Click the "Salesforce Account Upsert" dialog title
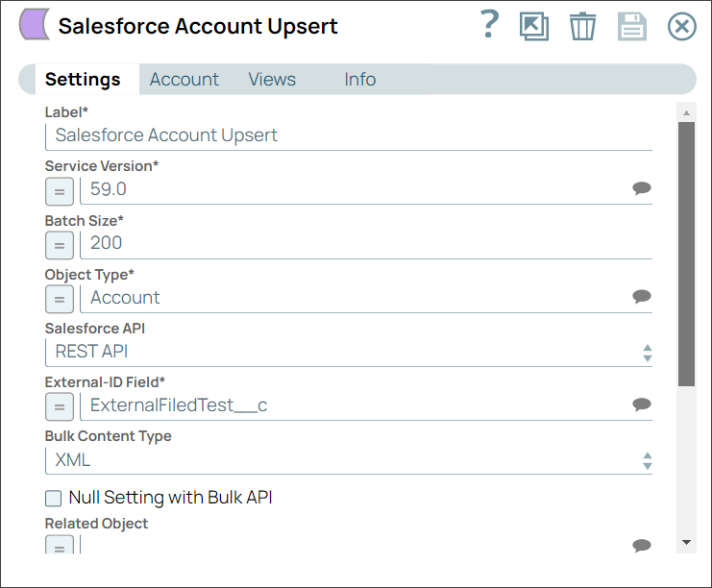 [198, 26]
